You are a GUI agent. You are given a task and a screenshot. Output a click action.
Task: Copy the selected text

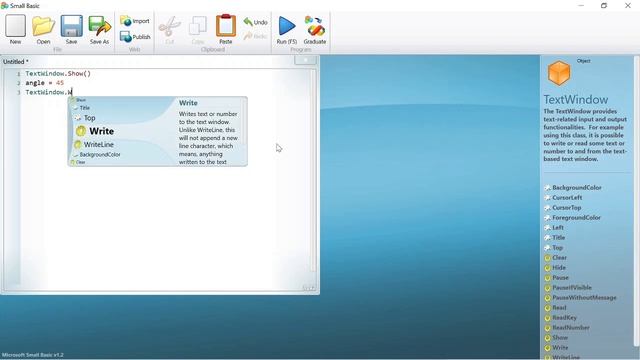click(x=198, y=29)
